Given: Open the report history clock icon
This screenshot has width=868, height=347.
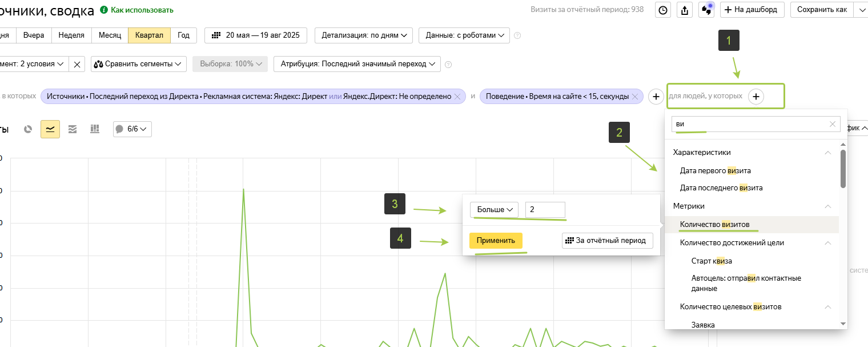Looking at the screenshot, I should (x=662, y=10).
